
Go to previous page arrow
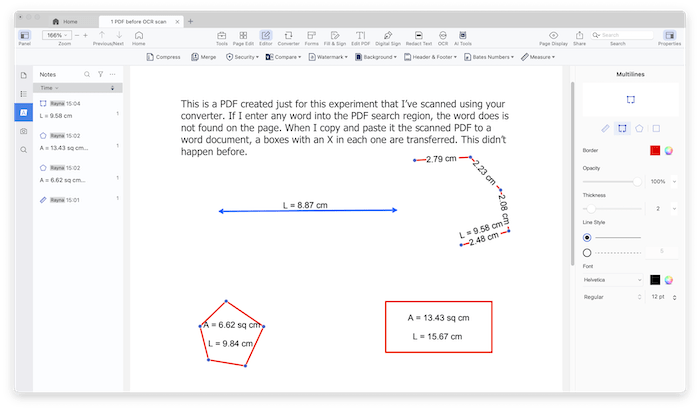[x=102, y=35]
